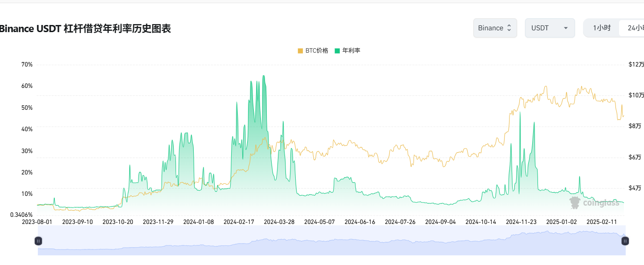The width and height of the screenshot is (644, 265).
Task: Click the up-down arrows in Binance selector
Action: (509, 28)
